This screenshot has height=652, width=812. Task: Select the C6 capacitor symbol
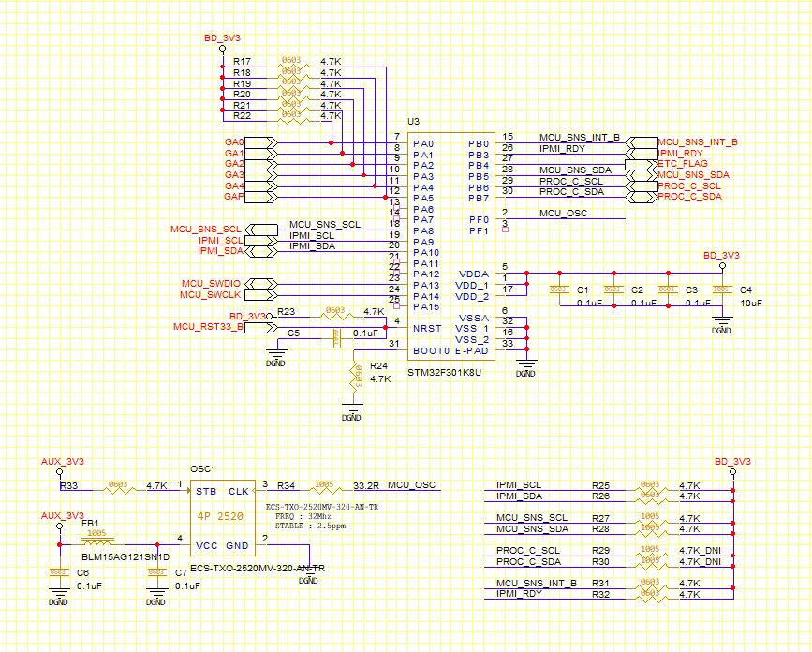(58, 574)
